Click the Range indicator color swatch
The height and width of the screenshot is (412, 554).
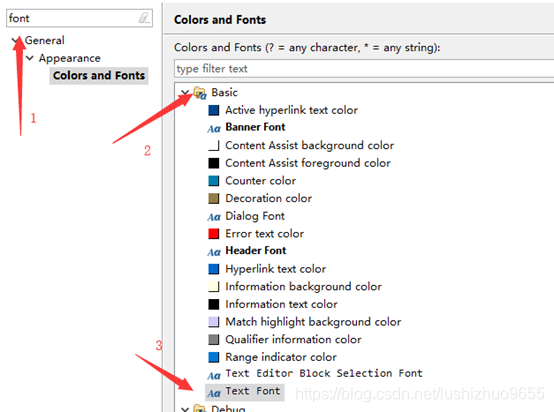(x=213, y=357)
